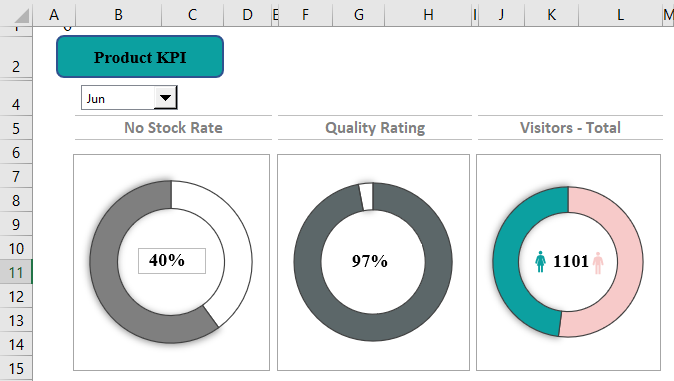Screen dimensions: 674x381
Task: Select column B header
Action: 118,14
